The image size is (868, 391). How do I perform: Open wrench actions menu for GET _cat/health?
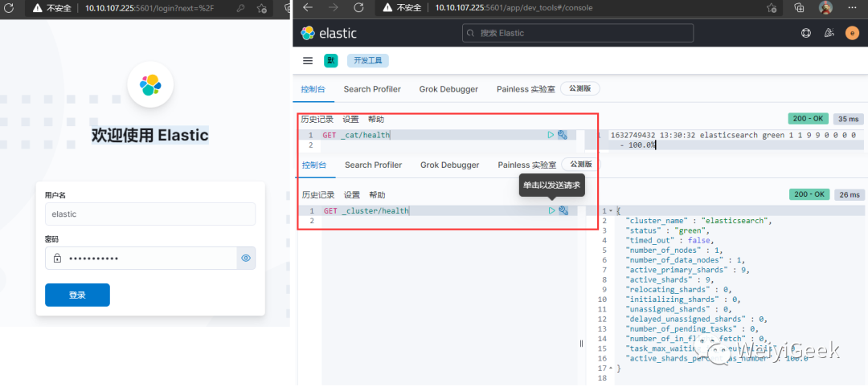(x=563, y=134)
